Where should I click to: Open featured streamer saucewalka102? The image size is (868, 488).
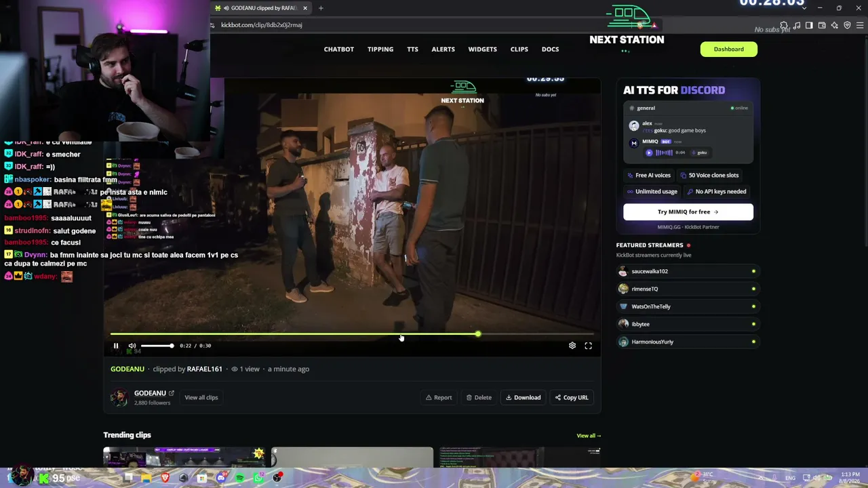click(x=688, y=272)
